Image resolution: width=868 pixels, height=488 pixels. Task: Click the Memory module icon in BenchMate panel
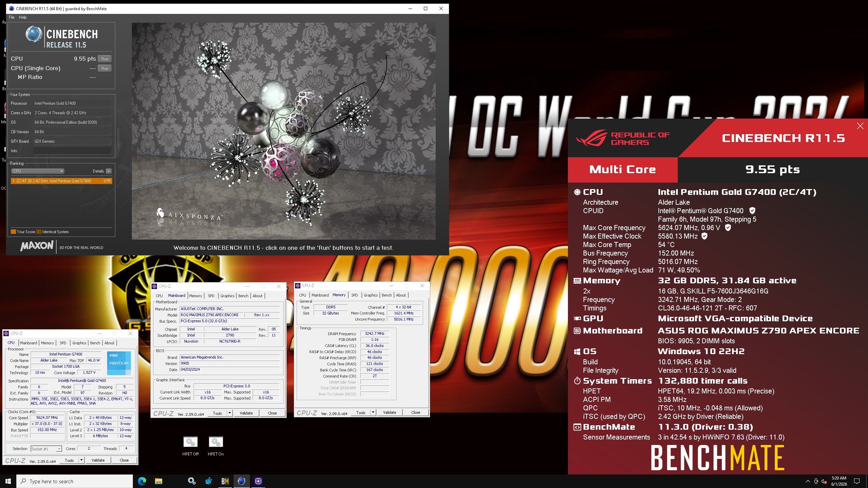[577, 281]
